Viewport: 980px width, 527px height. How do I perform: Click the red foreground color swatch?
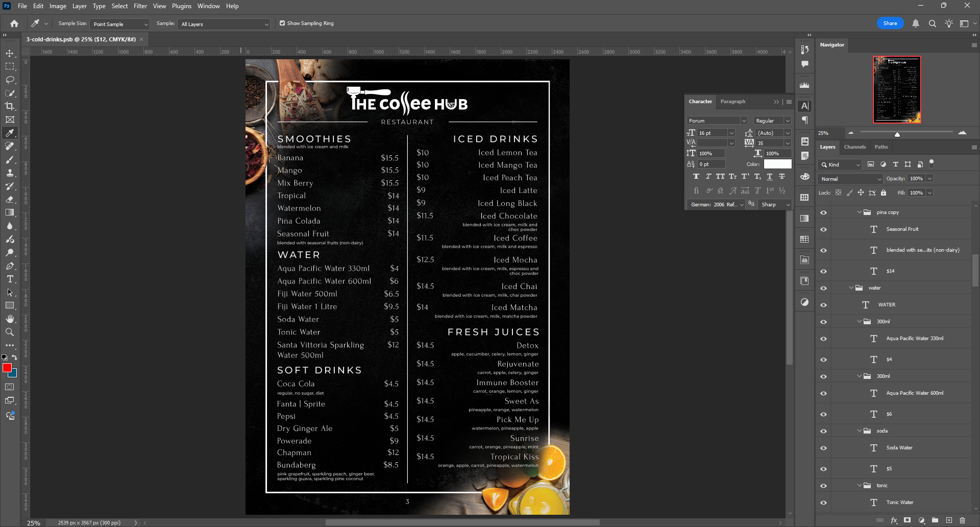click(7, 368)
